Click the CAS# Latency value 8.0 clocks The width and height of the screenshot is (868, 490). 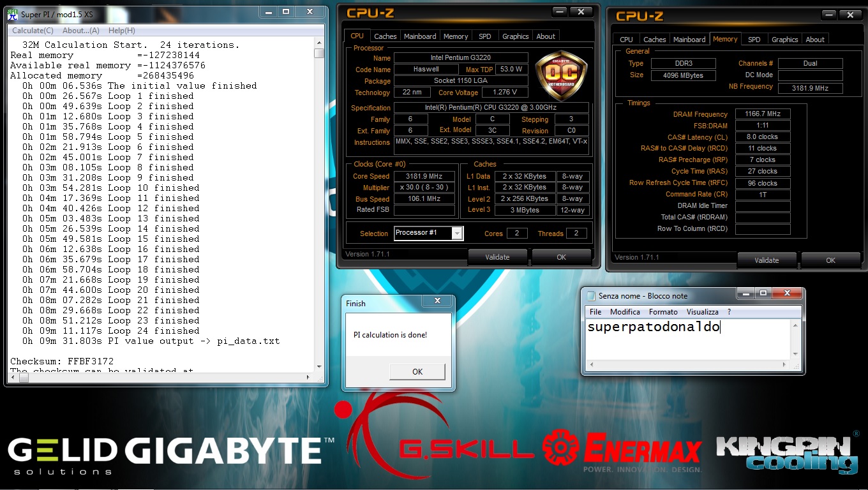point(763,137)
